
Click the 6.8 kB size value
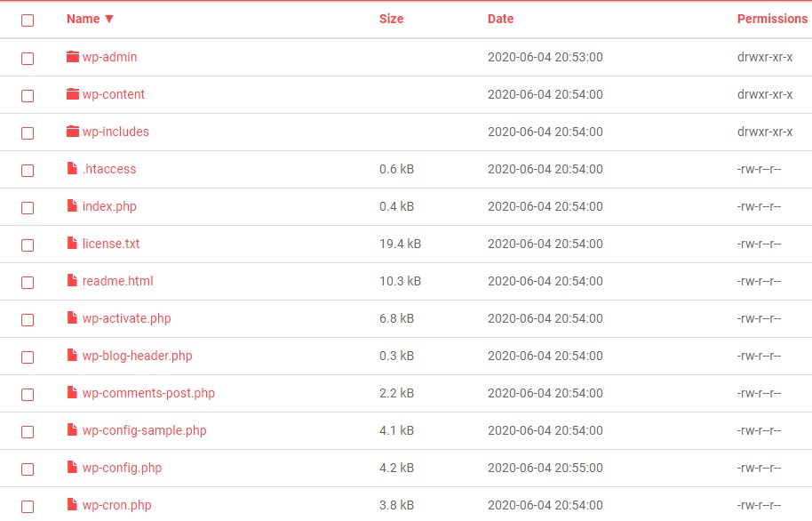click(x=396, y=318)
